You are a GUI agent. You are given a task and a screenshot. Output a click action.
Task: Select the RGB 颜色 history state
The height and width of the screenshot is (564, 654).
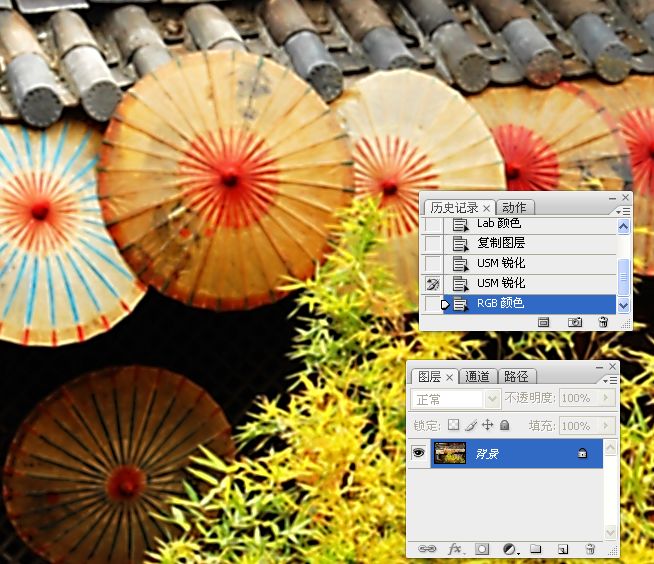click(530, 304)
